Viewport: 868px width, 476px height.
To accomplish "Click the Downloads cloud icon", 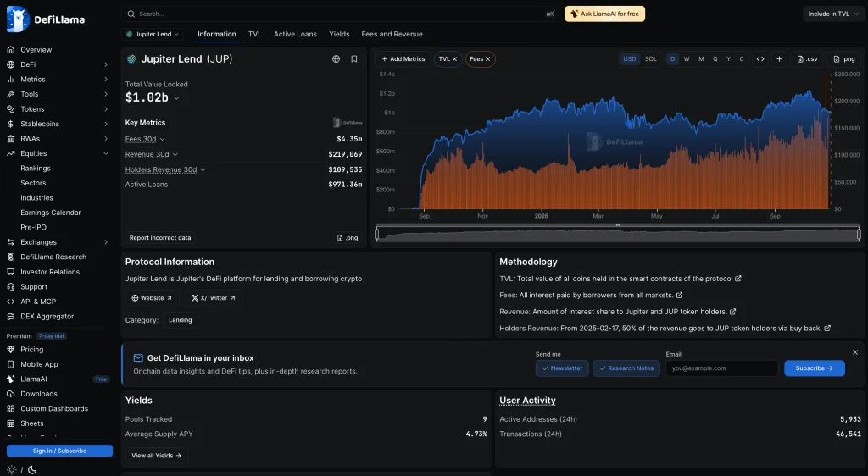I will pos(10,394).
